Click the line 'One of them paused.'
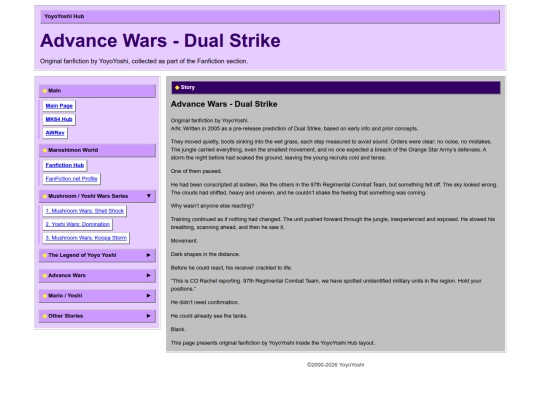 [x=196, y=171]
